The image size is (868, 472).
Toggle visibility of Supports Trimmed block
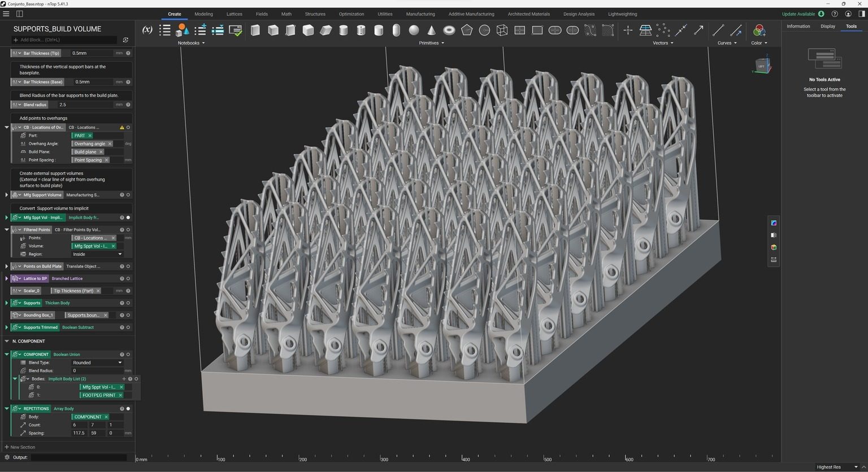[128, 327]
